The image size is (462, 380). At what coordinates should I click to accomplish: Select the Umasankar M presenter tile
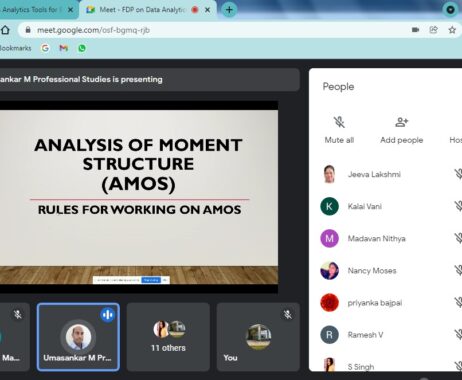(78, 337)
